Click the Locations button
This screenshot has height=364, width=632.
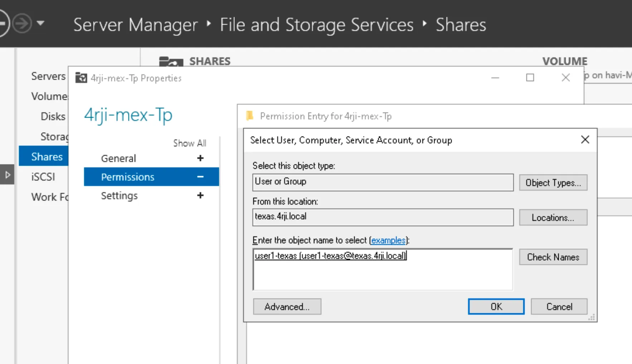(553, 218)
